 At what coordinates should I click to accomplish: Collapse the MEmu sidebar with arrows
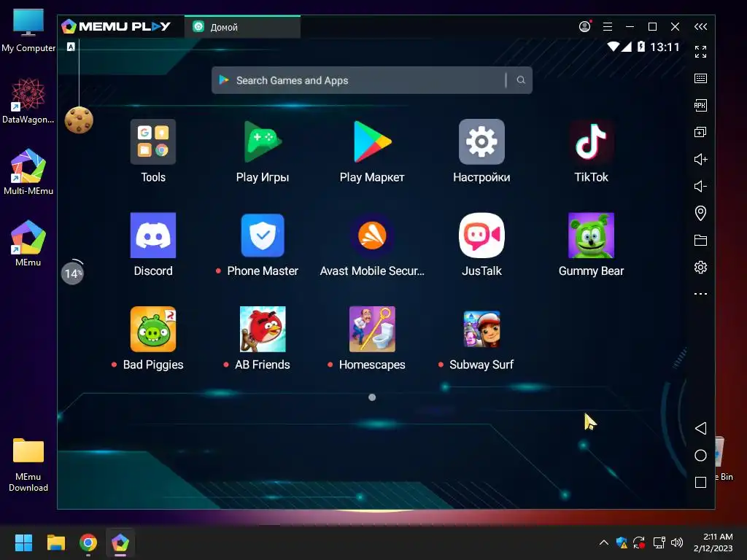(x=700, y=27)
